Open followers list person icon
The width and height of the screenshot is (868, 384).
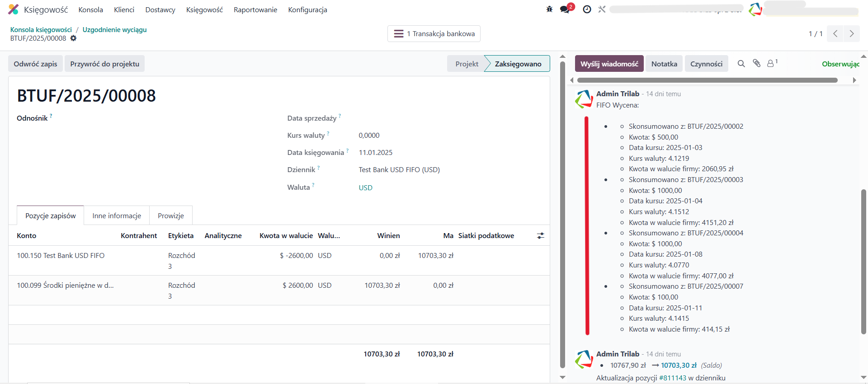(771, 64)
